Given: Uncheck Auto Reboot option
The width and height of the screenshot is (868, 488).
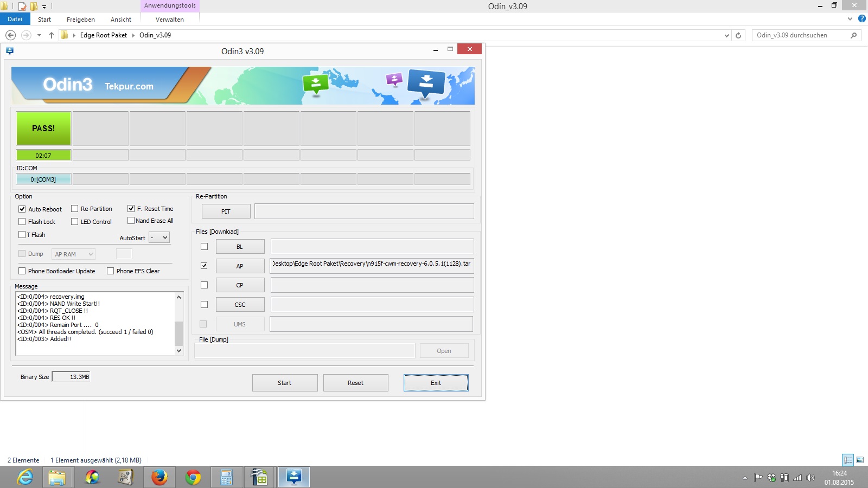Looking at the screenshot, I should [x=22, y=209].
